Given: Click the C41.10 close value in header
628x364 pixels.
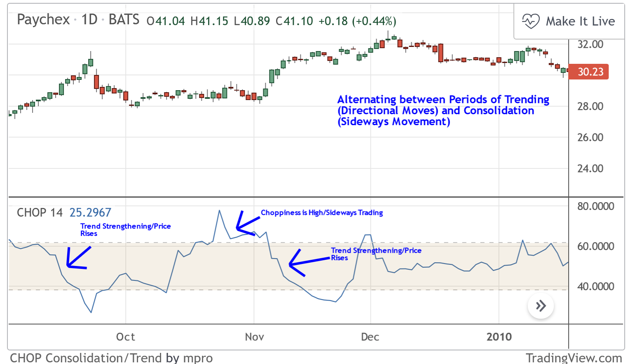Looking at the screenshot, I should tap(294, 21).
